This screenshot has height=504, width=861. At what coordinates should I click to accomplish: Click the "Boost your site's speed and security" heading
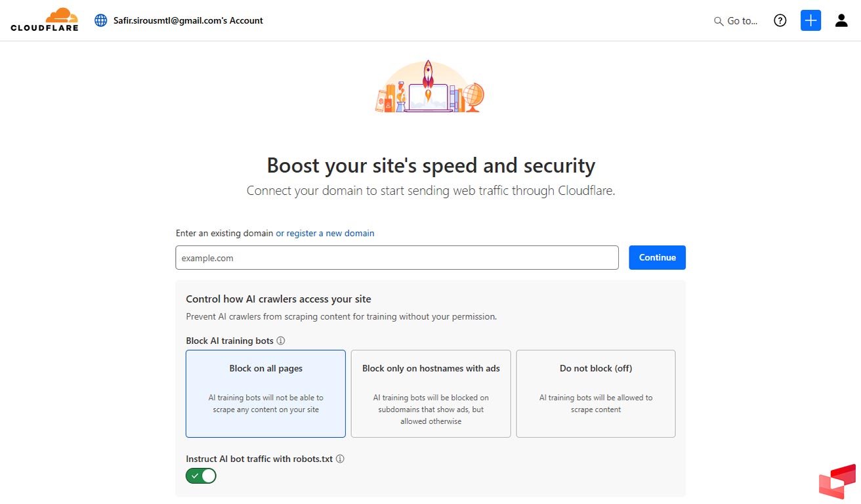[430, 165]
